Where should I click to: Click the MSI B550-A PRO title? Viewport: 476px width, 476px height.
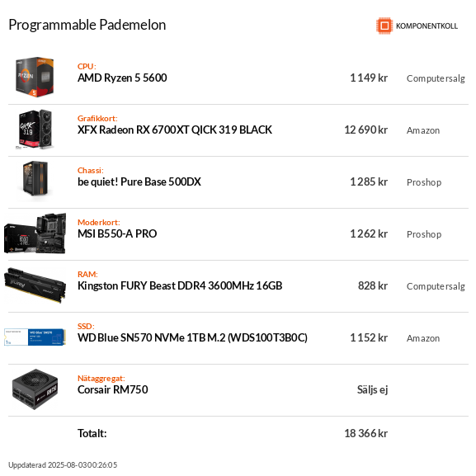pos(117,233)
